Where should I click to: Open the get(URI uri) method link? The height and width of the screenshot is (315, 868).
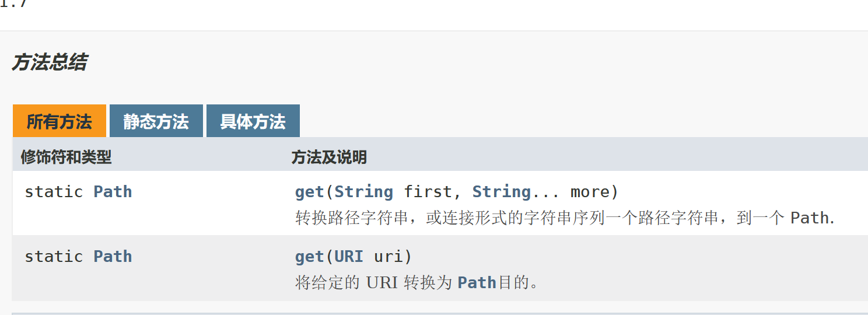pyautogui.click(x=309, y=257)
